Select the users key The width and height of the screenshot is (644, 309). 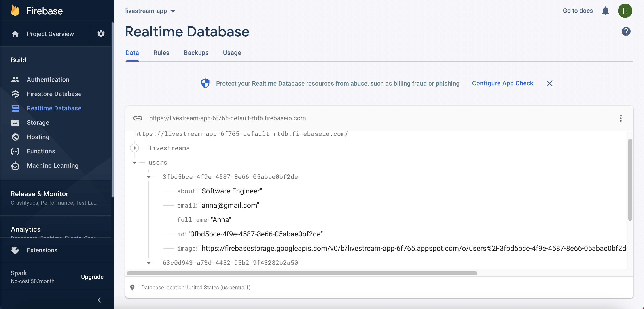(x=158, y=163)
